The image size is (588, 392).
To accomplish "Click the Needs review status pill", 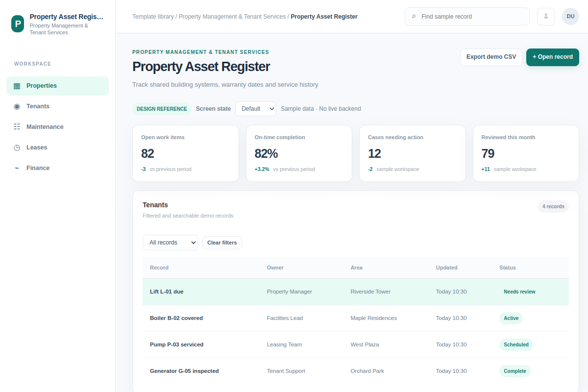I will point(519,292).
